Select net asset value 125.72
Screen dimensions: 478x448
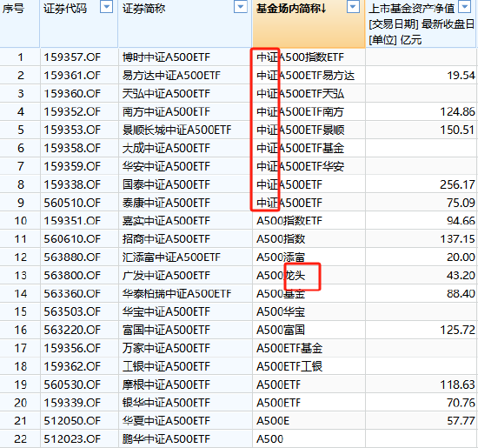(457, 330)
